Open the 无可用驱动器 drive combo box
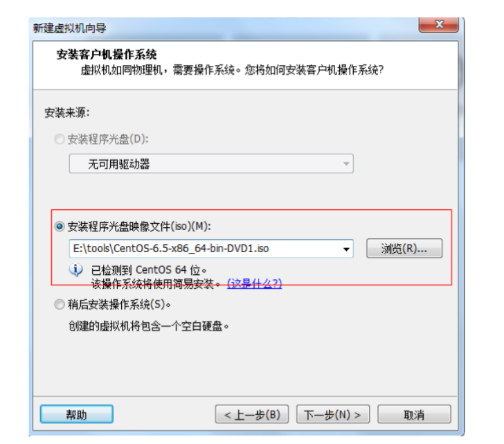This screenshot has height=444, width=504. (x=211, y=163)
